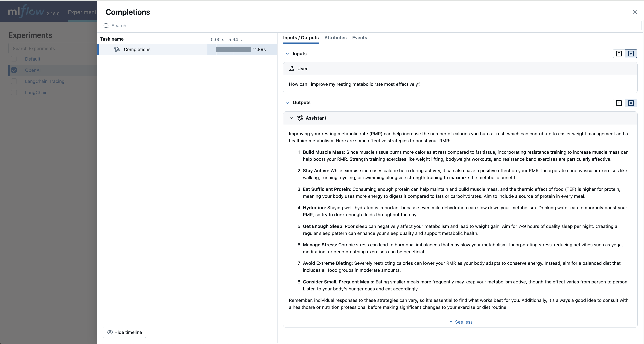Click the user question text

pyautogui.click(x=354, y=84)
